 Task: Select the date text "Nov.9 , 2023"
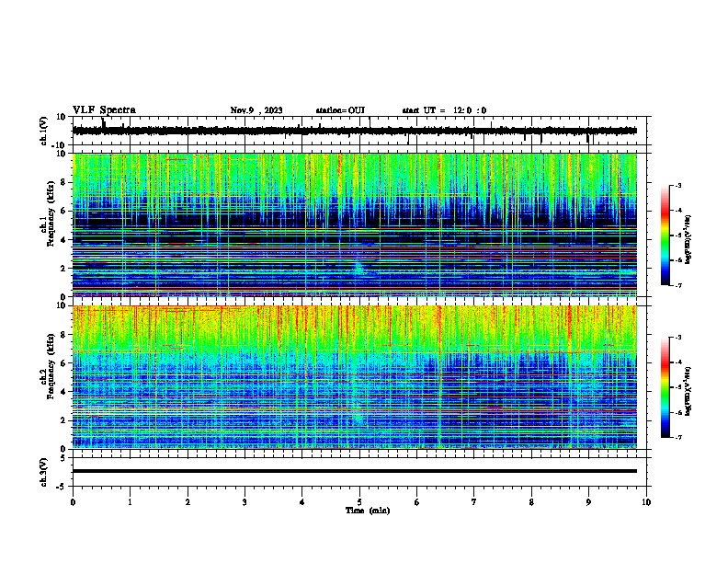[x=256, y=110]
